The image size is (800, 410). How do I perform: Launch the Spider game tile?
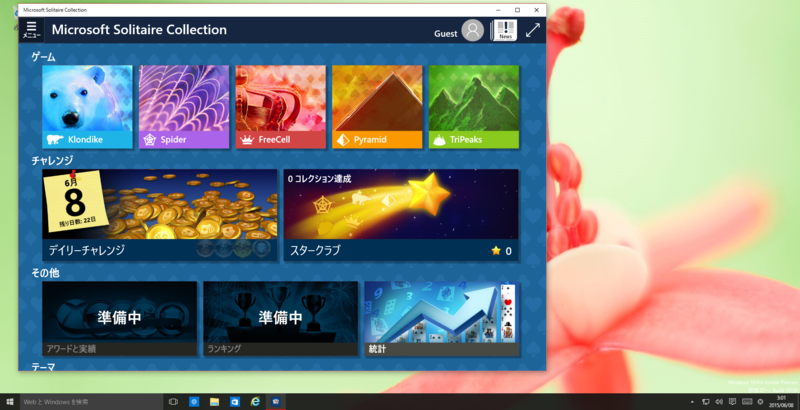click(x=184, y=107)
